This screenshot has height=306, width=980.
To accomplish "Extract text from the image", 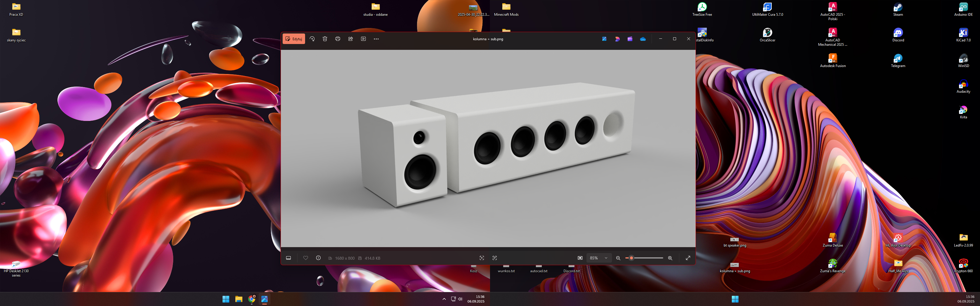I will pos(495,258).
